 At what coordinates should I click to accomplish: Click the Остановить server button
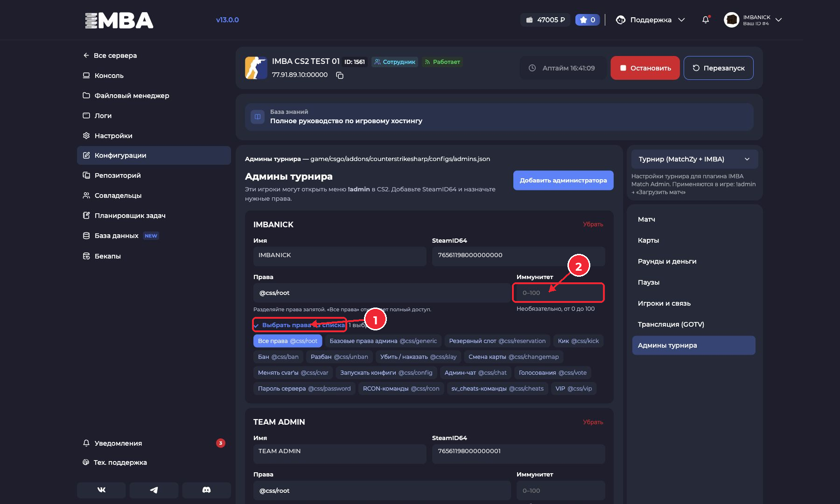click(x=645, y=68)
